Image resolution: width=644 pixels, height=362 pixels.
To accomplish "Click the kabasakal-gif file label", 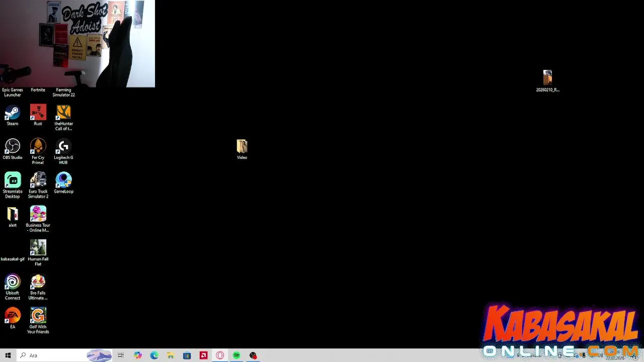I will tap(13, 259).
